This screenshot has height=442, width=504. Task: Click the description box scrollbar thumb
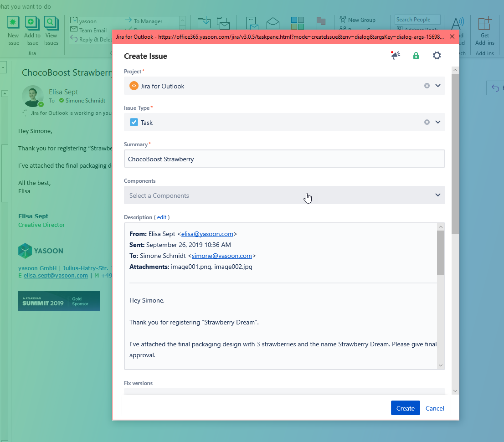pos(440,253)
